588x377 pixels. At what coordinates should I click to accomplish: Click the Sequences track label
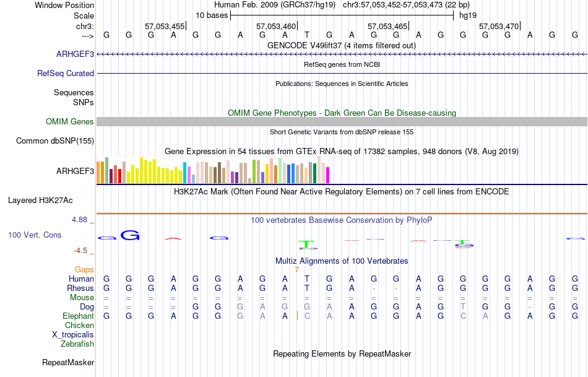point(74,92)
